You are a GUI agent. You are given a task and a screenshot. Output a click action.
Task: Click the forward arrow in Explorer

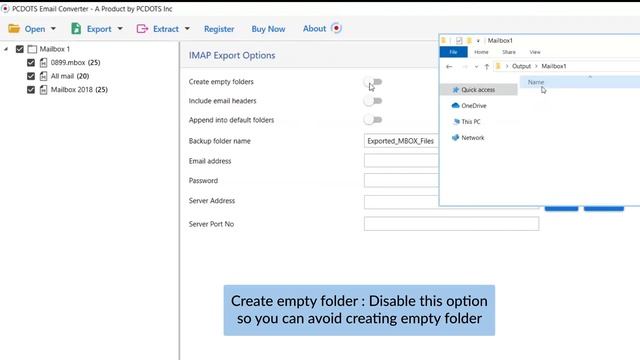[464, 66]
